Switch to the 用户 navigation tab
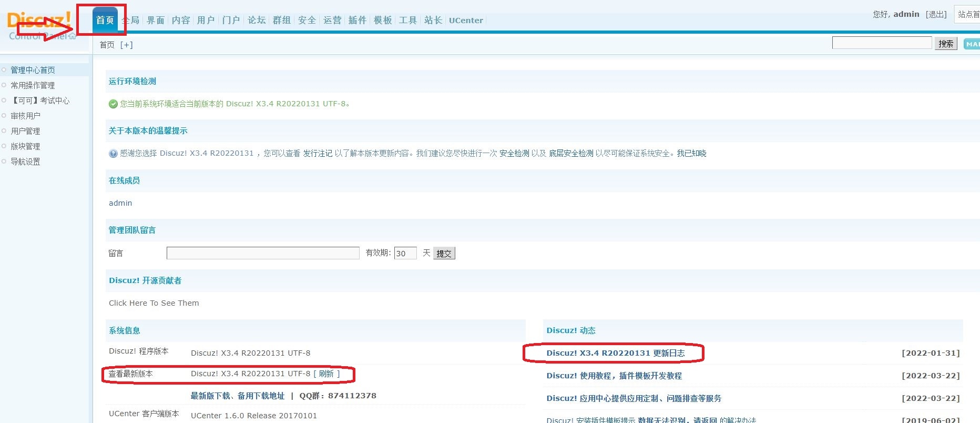Viewport: 980px width, 423px height. coord(206,21)
